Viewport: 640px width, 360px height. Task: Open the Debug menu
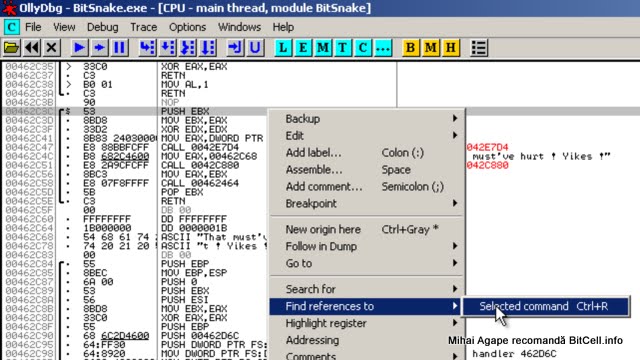(102, 27)
